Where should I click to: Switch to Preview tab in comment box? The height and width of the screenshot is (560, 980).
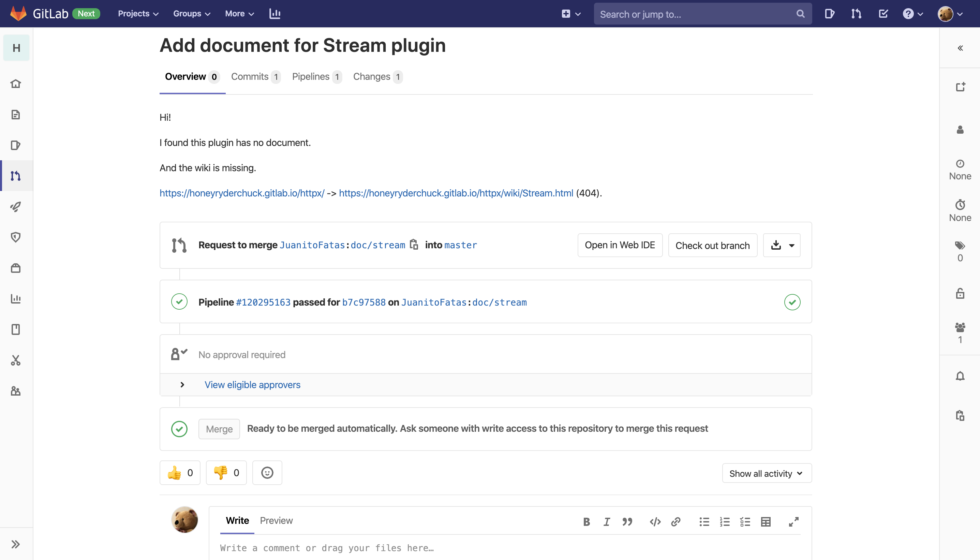coord(276,520)
